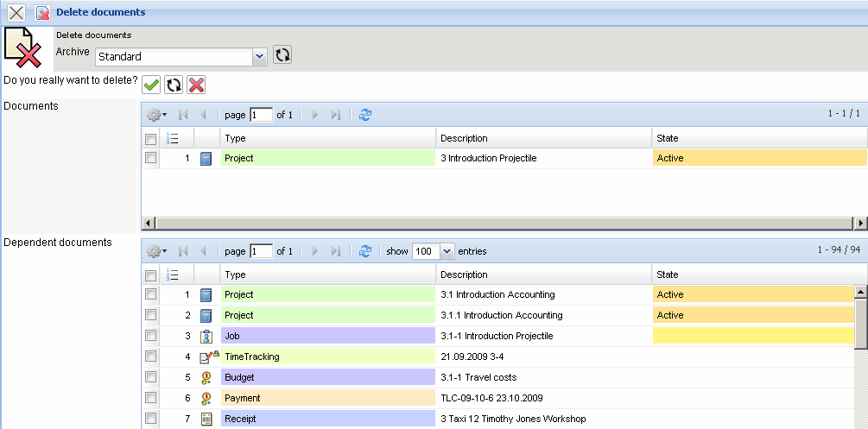Open the show entries count dropdown
Viewport: 868px width, 429px height.
pyautogui.click(x=447, y=251)
